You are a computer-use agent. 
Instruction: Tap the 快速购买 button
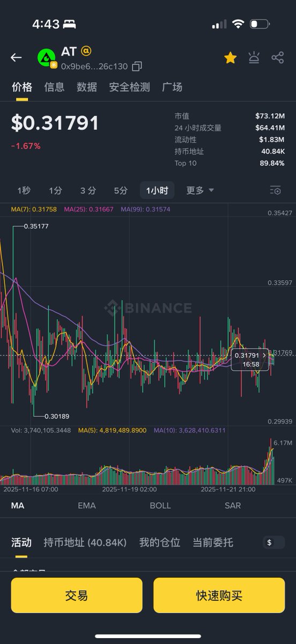click(x=219, y=595)
